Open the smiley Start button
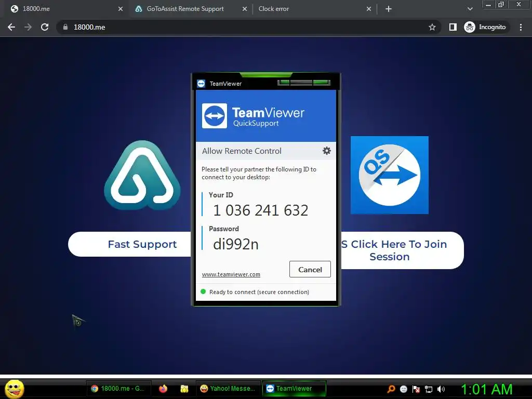The image size is (532, 399). (x=15, y=389)
